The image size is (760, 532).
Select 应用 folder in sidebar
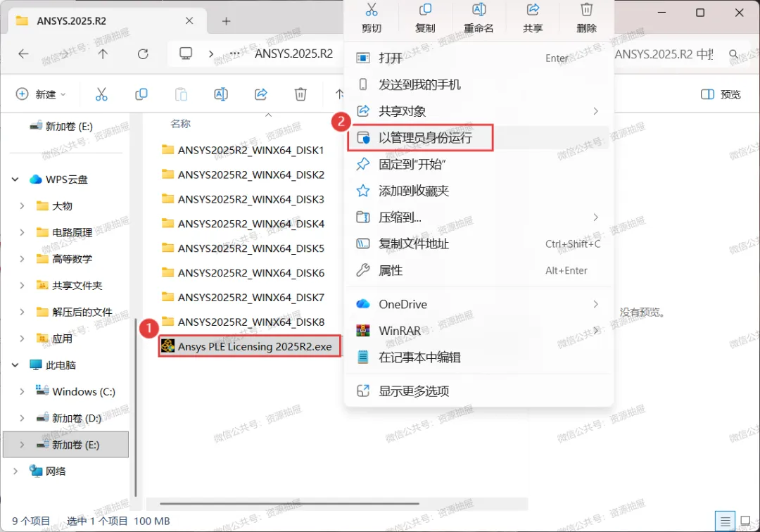(x=54, y=338)
